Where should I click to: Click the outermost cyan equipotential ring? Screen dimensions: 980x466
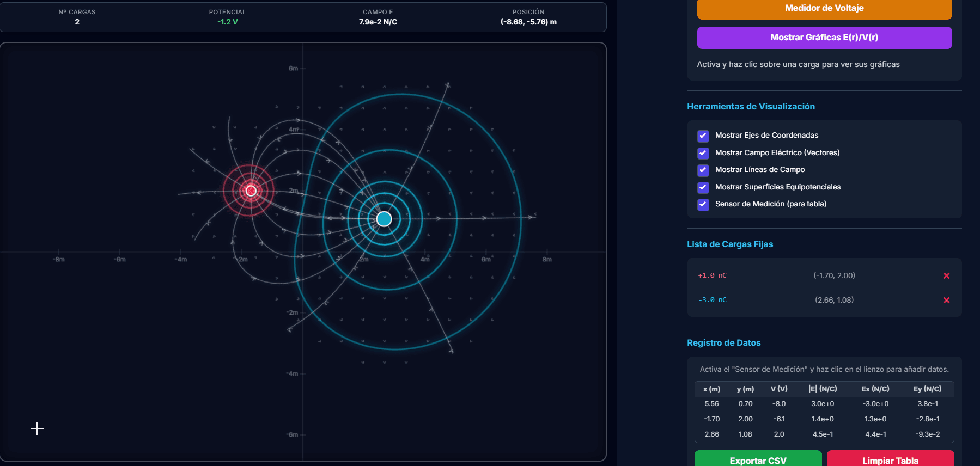click(521, 219)
